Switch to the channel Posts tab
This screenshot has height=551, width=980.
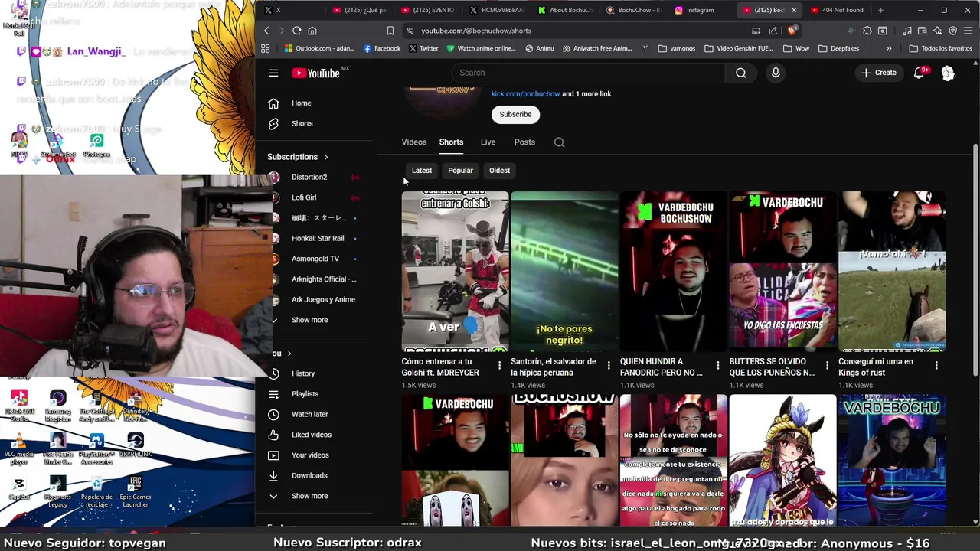(524, 142)
